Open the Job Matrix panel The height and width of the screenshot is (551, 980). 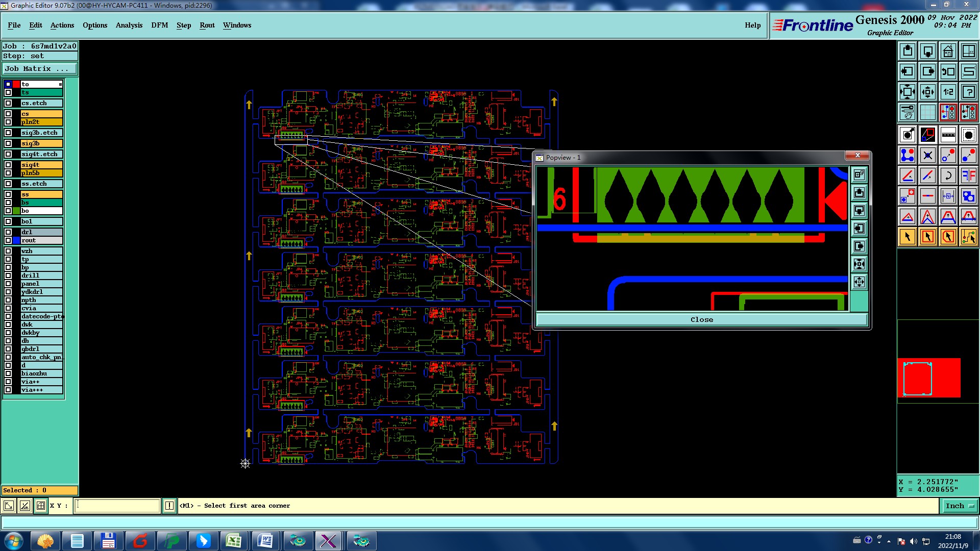point(40,68)
